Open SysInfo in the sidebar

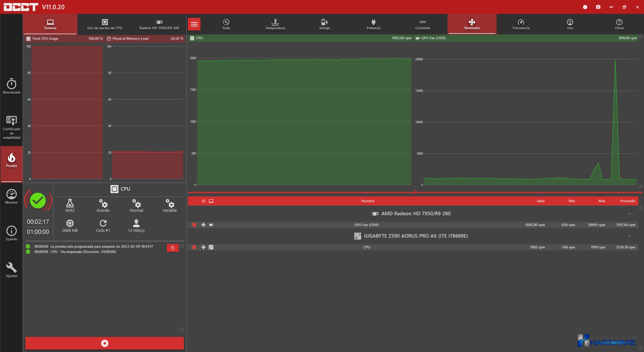pyautogui.click(x=11, y=233)
